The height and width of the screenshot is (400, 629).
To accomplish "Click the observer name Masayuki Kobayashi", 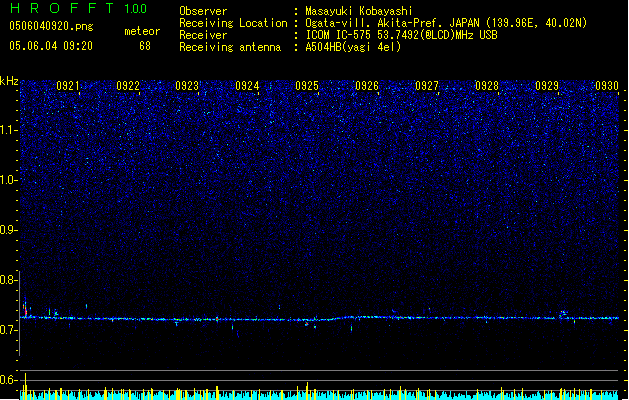I will click(359, 11).
